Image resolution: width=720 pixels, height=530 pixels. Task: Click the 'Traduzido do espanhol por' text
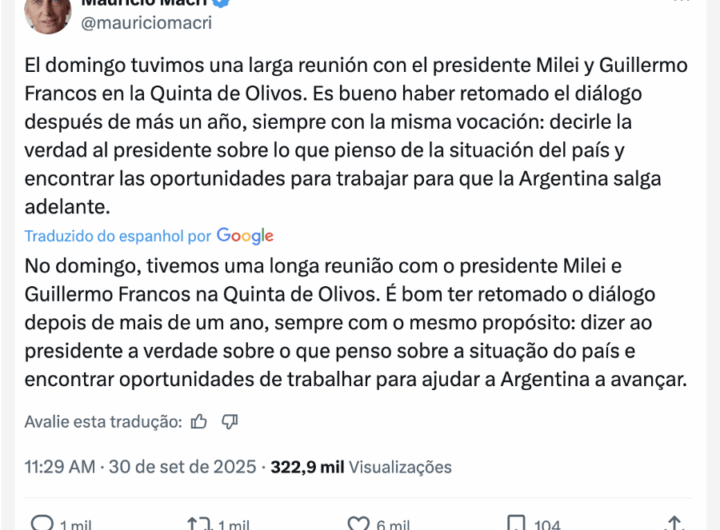118,236
